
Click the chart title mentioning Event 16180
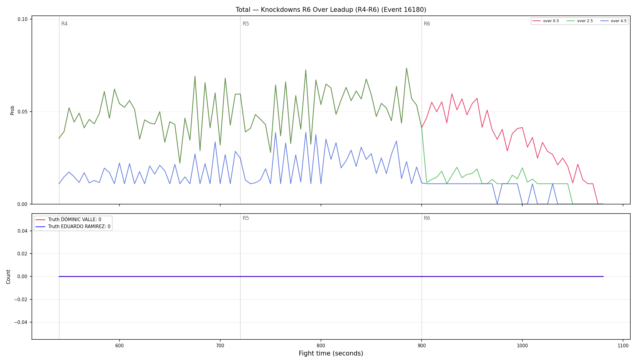click(331, 10)
